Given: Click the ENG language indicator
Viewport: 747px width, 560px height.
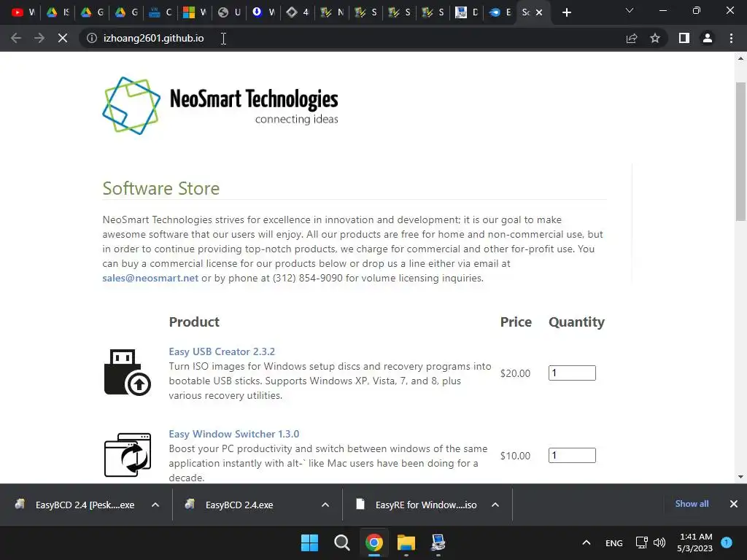Looking at the screenshot, I should click(614, 542).
